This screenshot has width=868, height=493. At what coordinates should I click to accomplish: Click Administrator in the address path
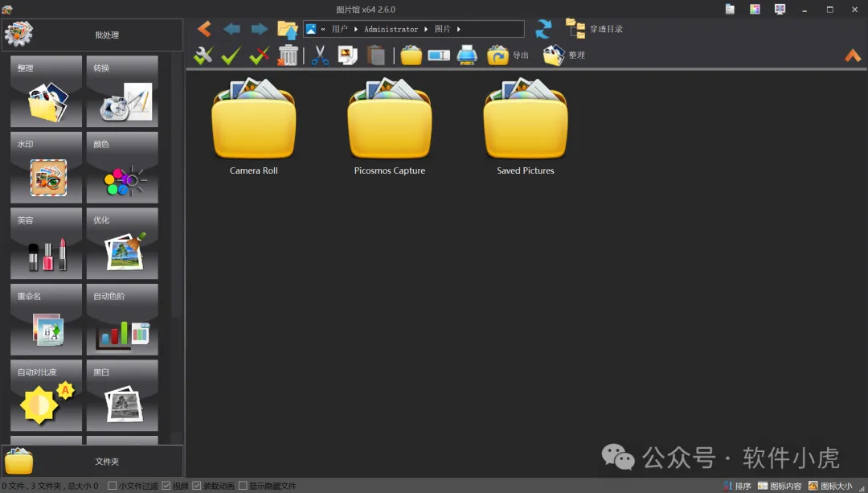pos(391,29)
